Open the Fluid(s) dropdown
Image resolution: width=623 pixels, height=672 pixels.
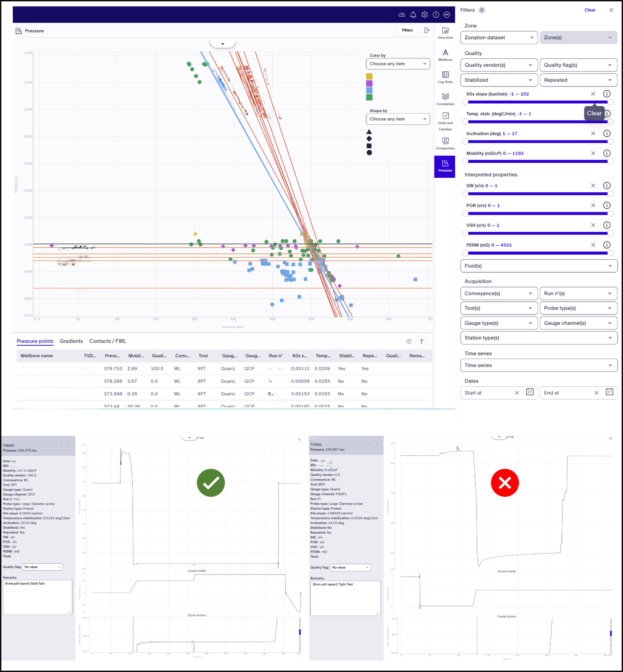pos(539,266)
